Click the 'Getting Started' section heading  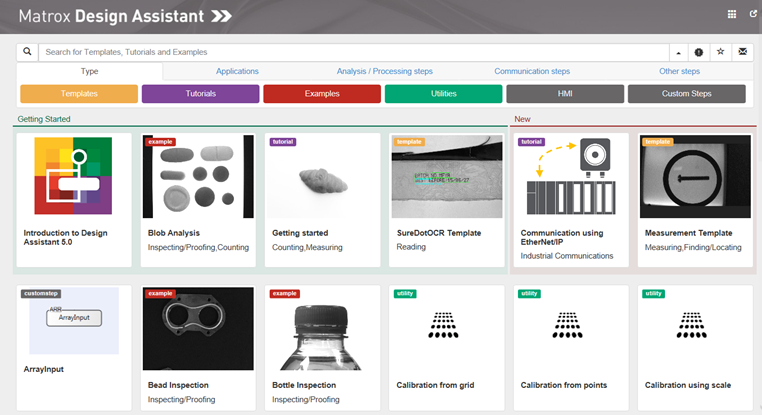(44, 119)
